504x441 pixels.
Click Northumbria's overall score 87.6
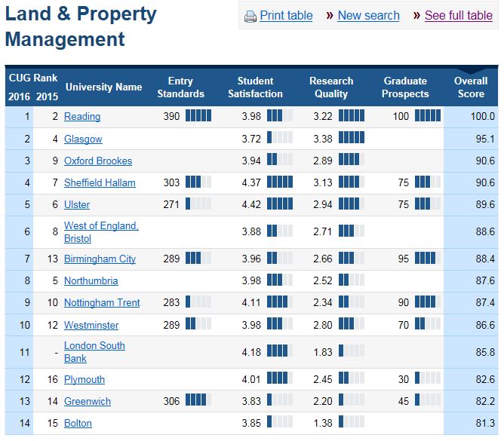pyautogui.click(x=485, y=280)
